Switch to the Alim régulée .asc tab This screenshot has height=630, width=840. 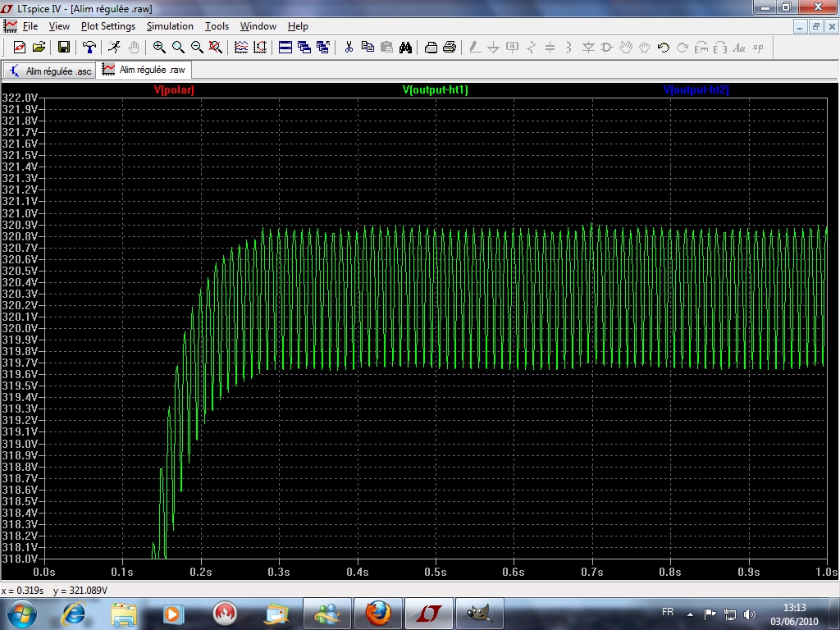[50, 71]
